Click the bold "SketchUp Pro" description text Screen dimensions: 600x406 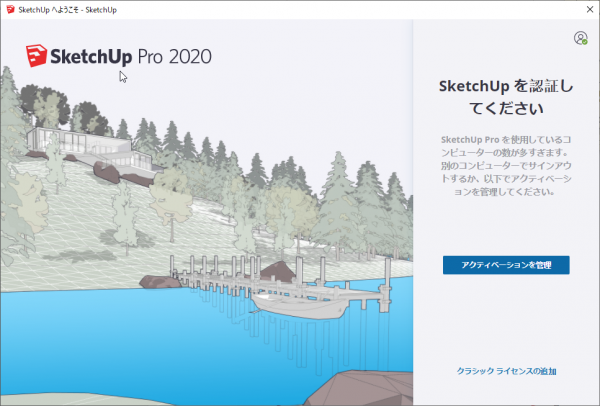[x=471, y=139]
